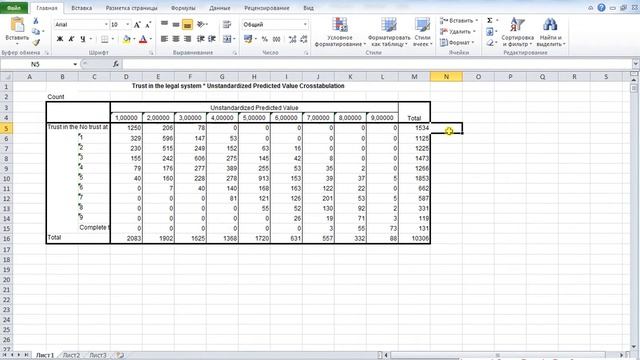Open Insert cells (Вставить) dropdown in Cells group
Screen dimensions: 640x360
tap(459, 20)
